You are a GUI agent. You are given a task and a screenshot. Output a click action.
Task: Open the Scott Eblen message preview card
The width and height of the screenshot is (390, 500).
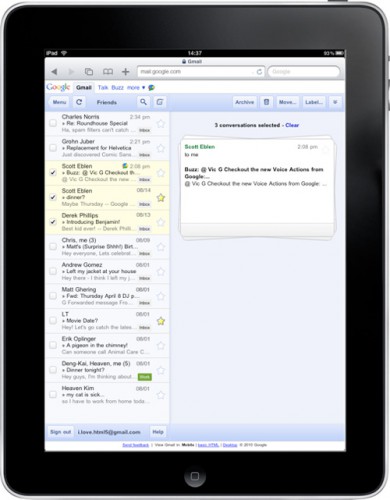coord(257,188)
